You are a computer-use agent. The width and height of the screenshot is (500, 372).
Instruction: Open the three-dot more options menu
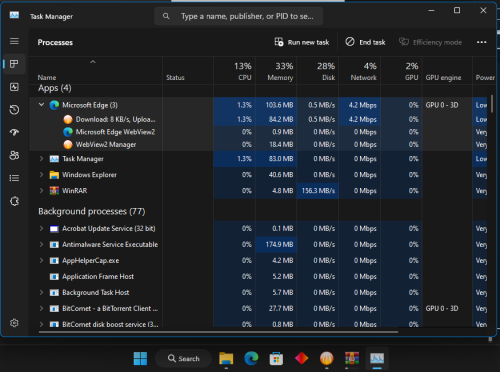[481, 42]
